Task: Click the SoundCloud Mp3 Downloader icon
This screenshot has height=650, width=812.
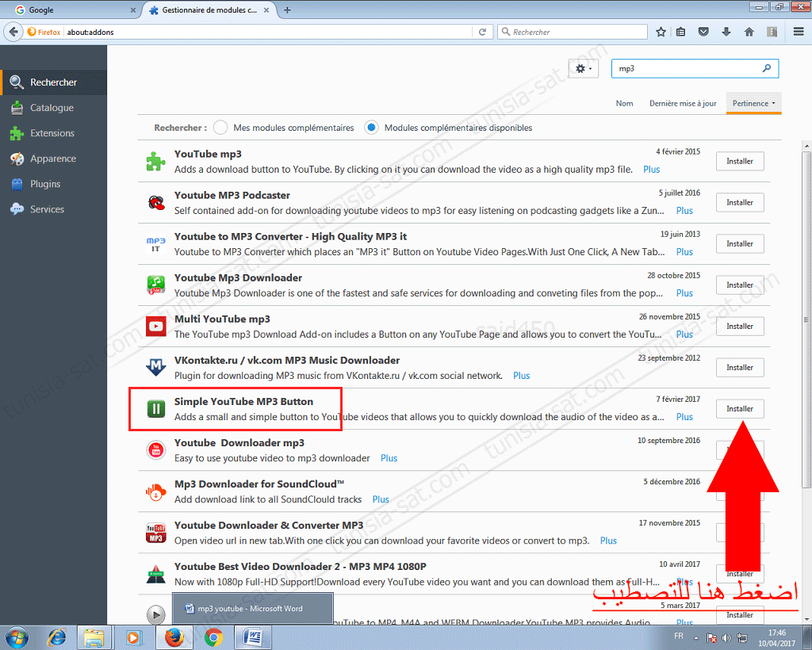Action: (x=156, y=491)
